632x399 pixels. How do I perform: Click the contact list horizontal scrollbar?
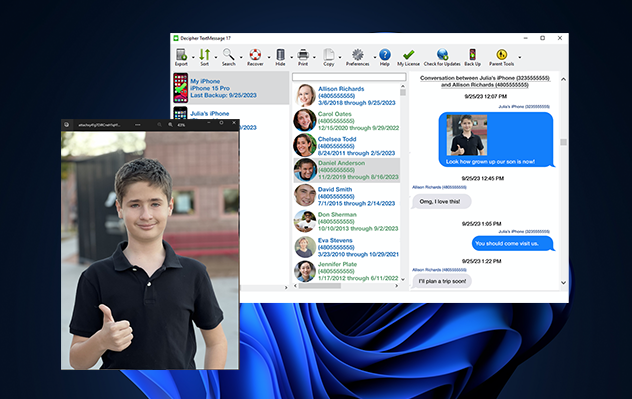click(x=346, y=286)
